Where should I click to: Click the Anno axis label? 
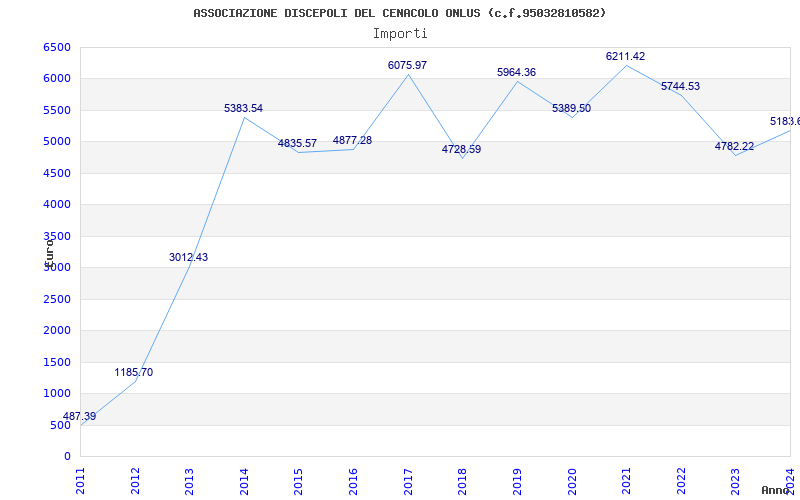point(775,490)
